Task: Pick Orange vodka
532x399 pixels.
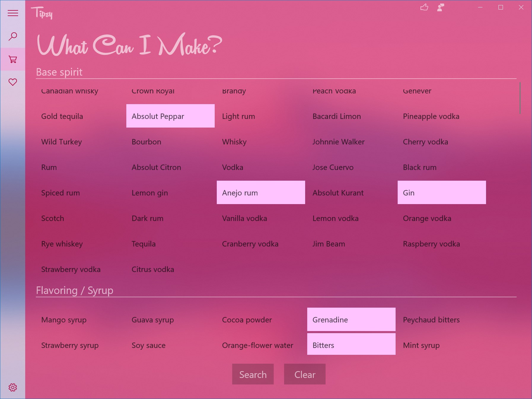Action: (442, 218)
